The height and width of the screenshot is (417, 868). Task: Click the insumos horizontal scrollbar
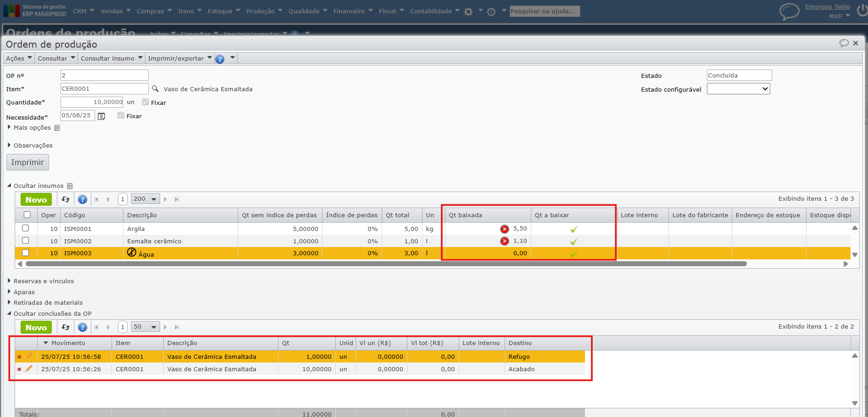386,264
